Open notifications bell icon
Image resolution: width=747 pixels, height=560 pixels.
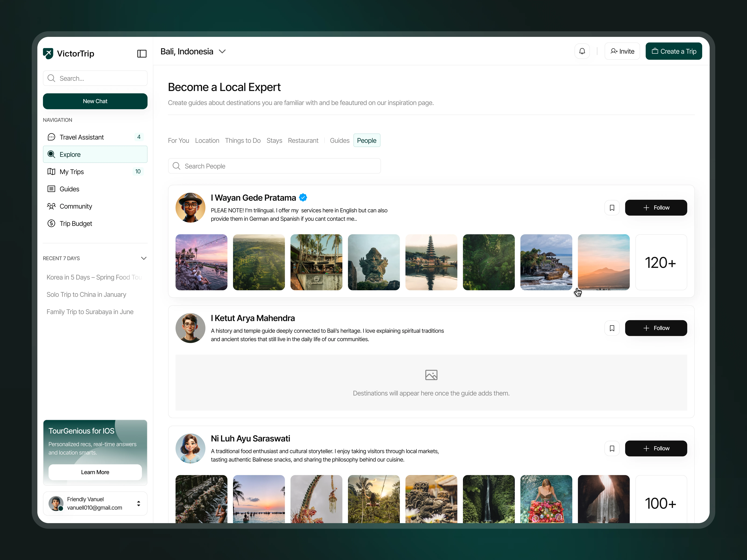(582, 51)
